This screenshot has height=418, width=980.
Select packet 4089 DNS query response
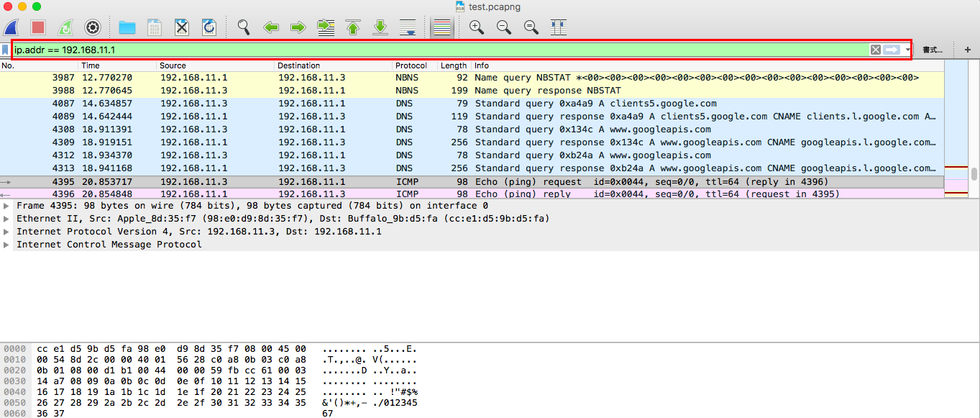471,117
